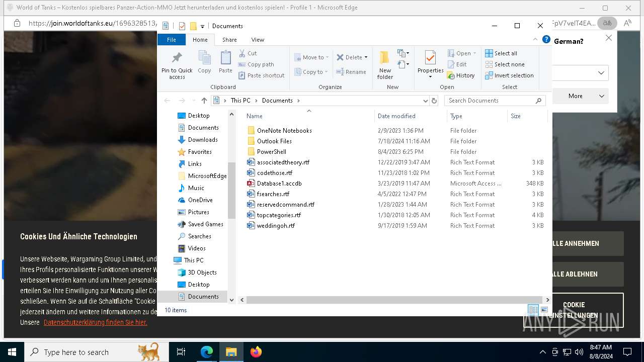The height and width of the screenshot is (362, 644).
Task: Click Firefox taskbar icon
Action: [x=256, y=352]
